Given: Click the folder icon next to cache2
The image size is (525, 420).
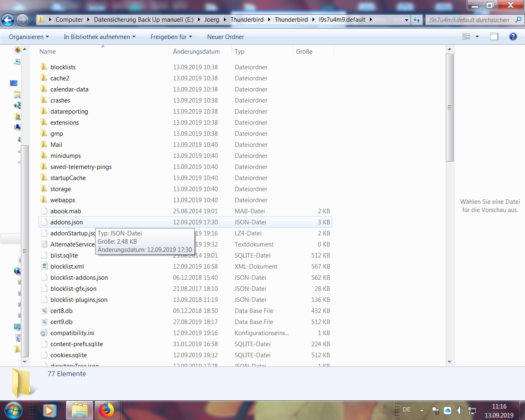Looking at the screenshot, I should (44, 78).
